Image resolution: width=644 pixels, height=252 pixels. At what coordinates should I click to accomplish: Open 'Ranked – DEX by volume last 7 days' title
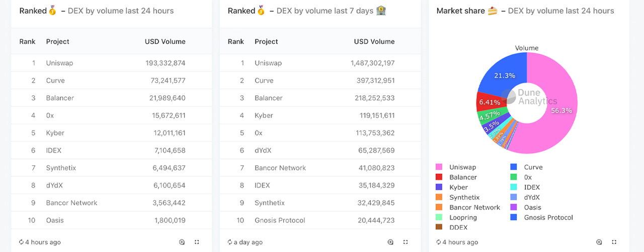(307, 11)
